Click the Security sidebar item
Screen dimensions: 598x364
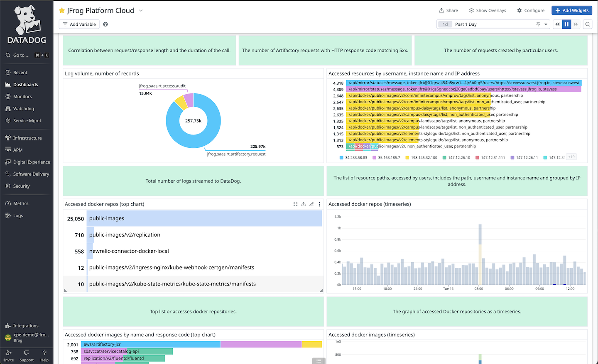pyautogui.click(x=20, y=186)
